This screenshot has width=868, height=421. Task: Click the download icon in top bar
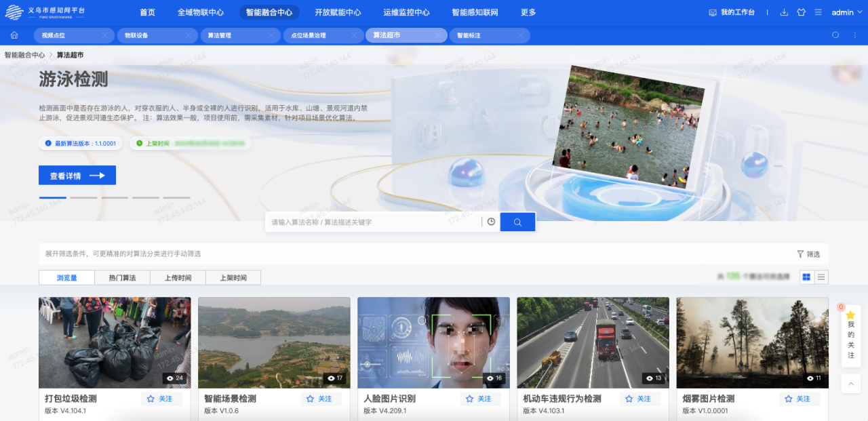785,12
